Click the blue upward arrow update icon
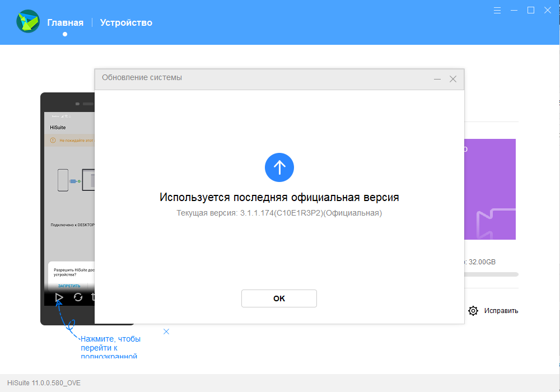560x392 pixels. [x=279, y=167]
